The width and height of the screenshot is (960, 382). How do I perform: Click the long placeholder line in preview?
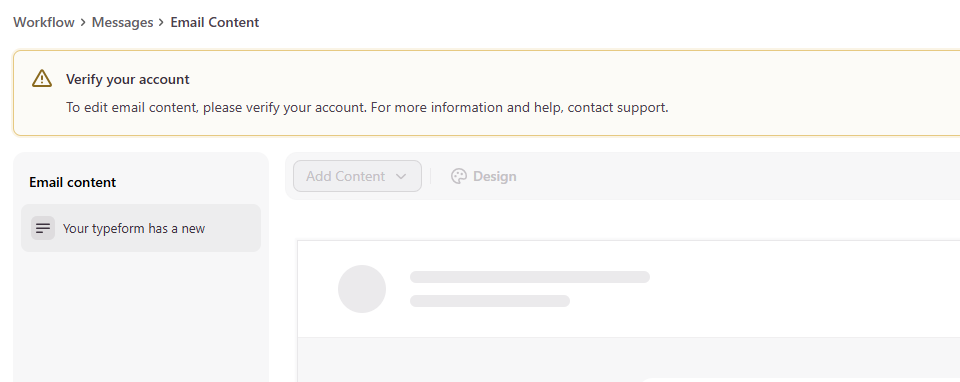coord(530,277)
